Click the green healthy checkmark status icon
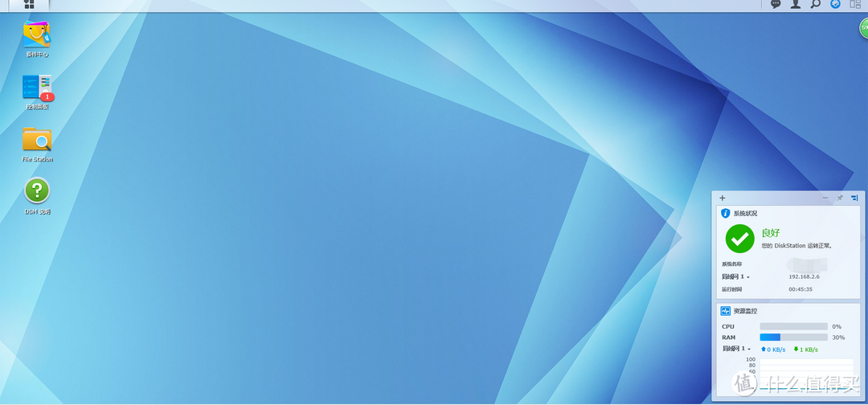 739,239
